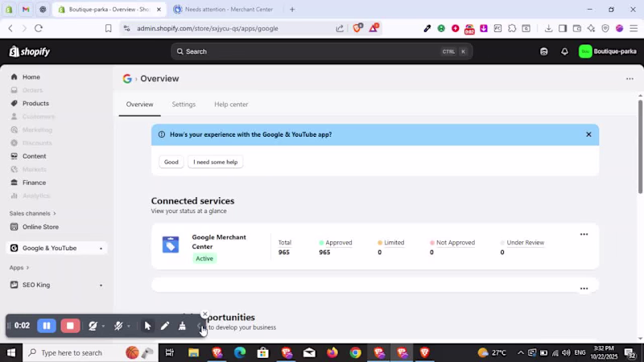Stop the screen recording

pos(70,326)
